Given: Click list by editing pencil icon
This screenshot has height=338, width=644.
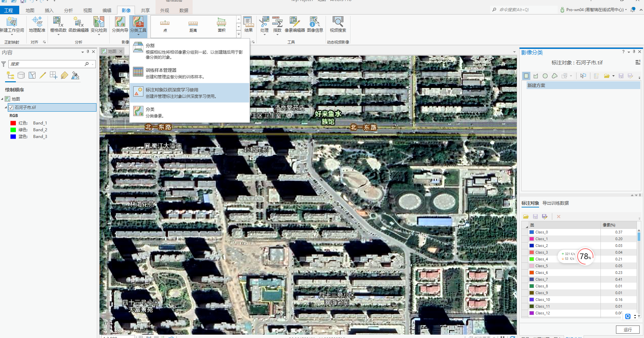Looking at the screenshot, I should pos(43,75).
